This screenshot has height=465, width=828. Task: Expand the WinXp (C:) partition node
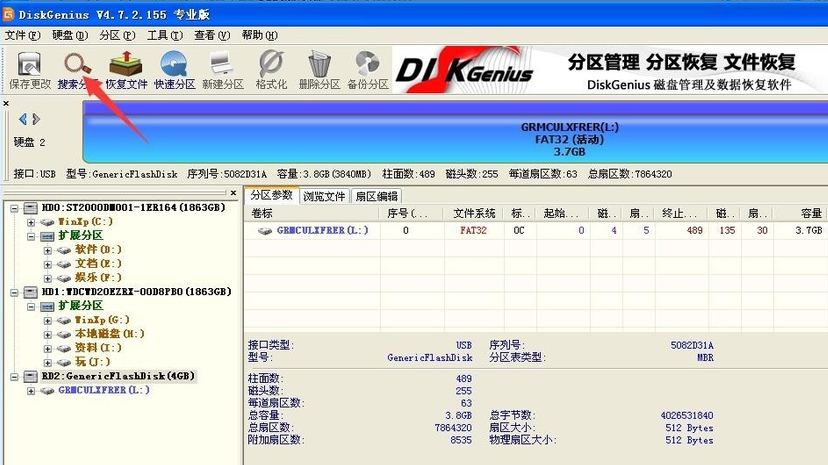point(31,222)
